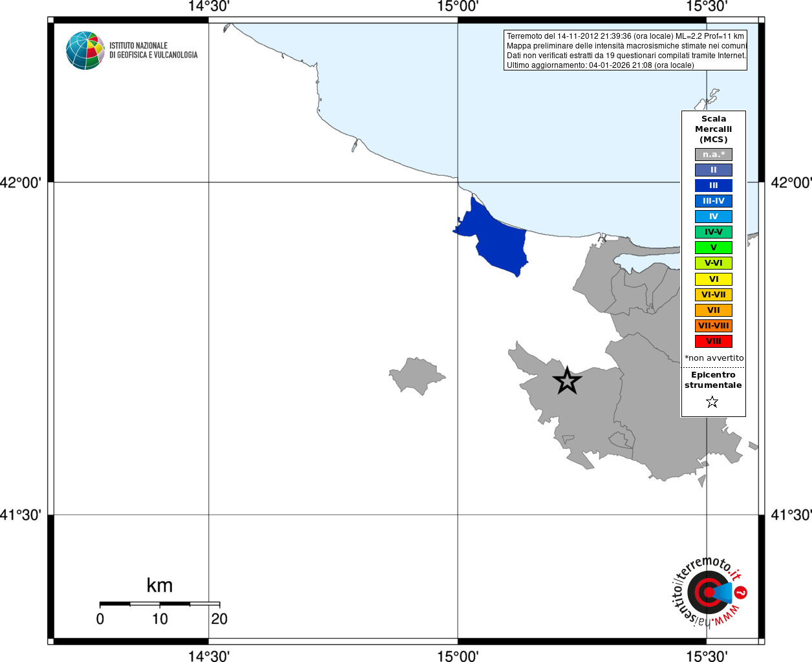Click the bottom 14°30' longitude label
Image resolution: width=812 pixels, height=662 pixels.
(x=209, y=656)
